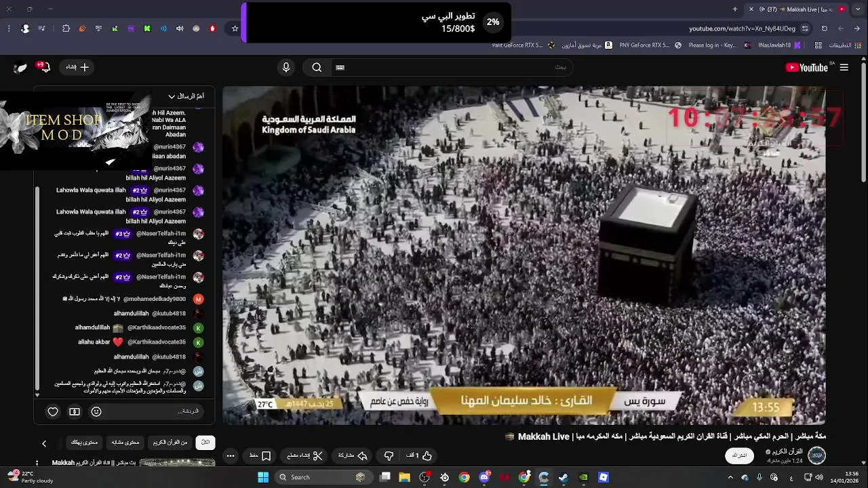Open the Makkah suggested video thumbnail
The width and height of the screenshot is (868, 488).
point(177,463)
